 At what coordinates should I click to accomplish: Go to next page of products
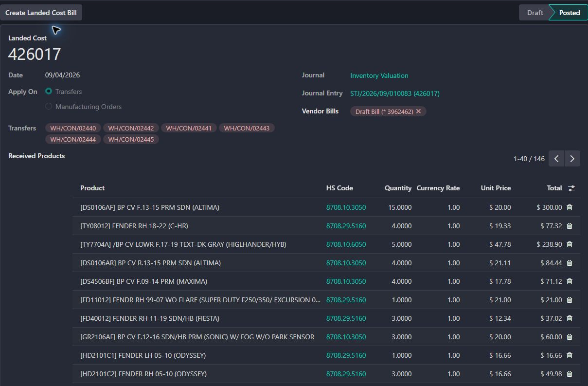572,159
